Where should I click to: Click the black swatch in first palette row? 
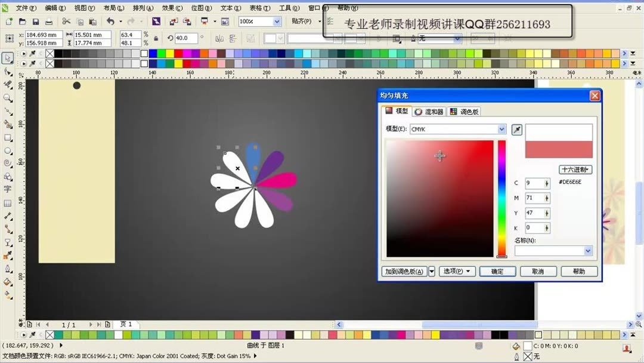click(x=58, y=54)
